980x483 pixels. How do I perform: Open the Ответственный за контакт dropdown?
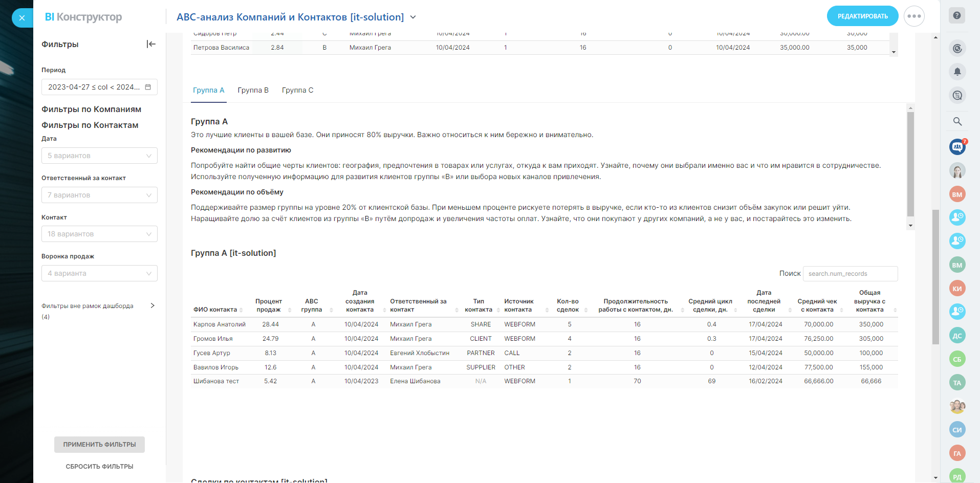[99, 195]
